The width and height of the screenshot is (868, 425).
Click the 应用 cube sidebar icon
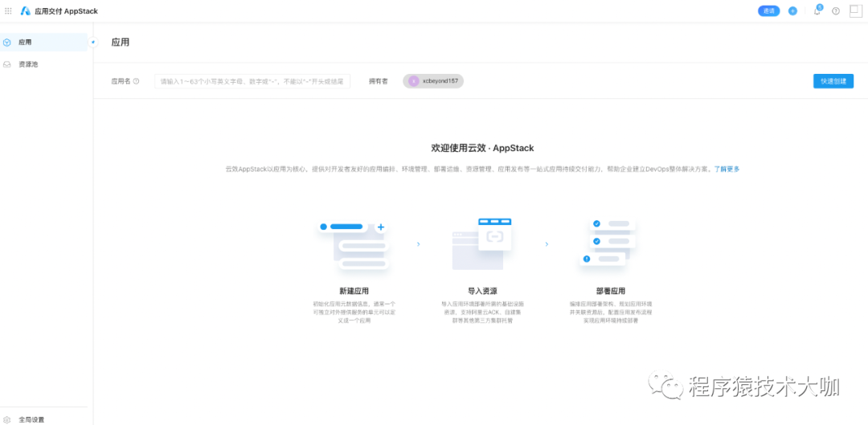tap(7, 42)
